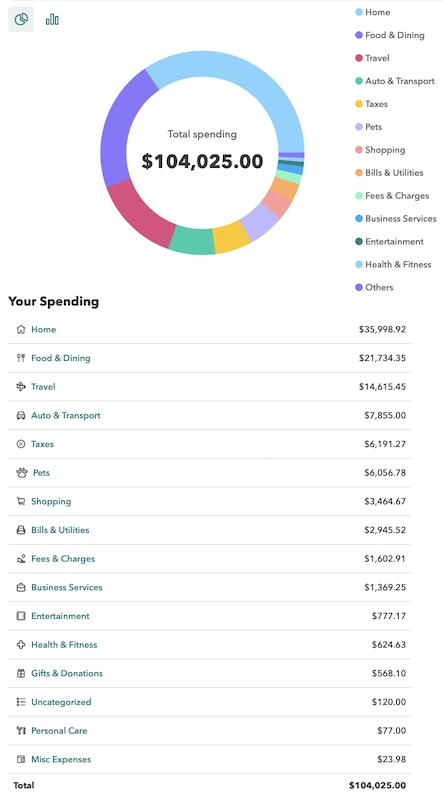This screenshot has width=443, height=800.
Task: Open the Travel category link
Action: coord(43,387)
